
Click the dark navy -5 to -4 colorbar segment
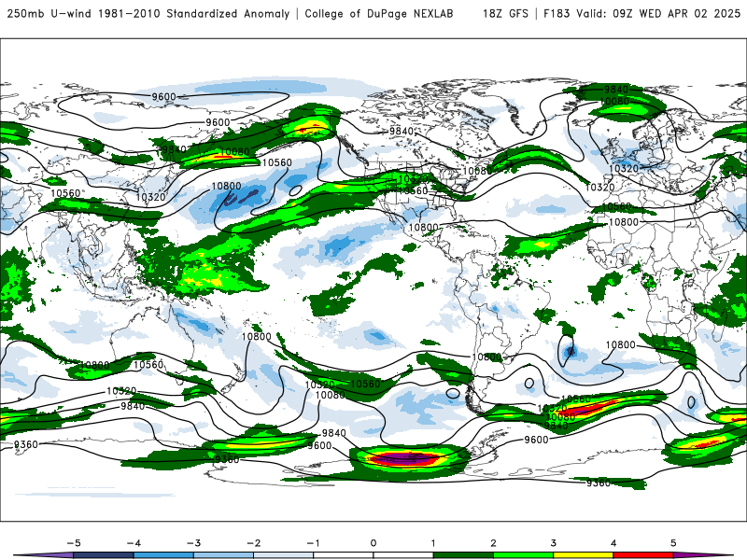(104, 555)
